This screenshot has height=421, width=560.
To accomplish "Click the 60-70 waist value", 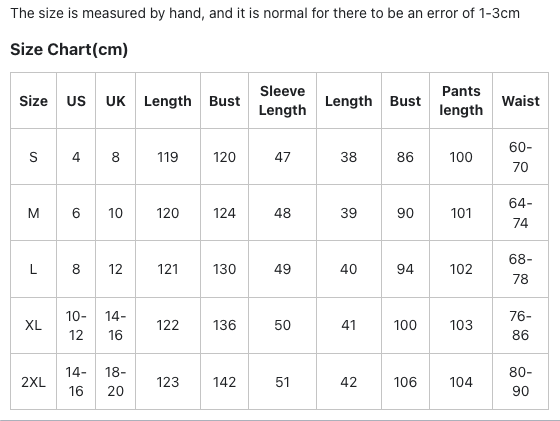I will pos(520,157).
